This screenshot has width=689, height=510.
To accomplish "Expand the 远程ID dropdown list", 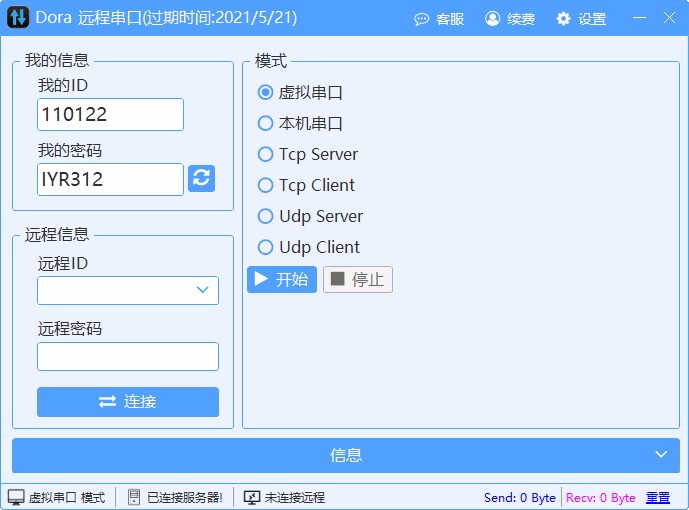I will [x=202, y=290].
